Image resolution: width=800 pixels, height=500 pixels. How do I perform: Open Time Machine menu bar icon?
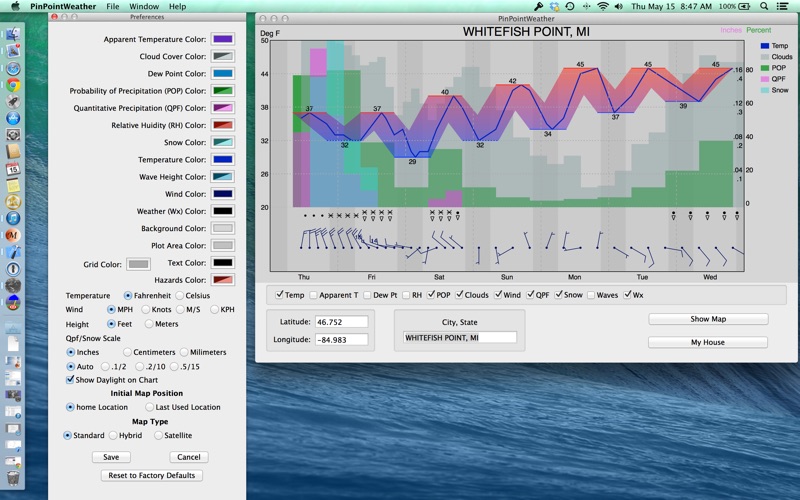(x=570, y=6)
